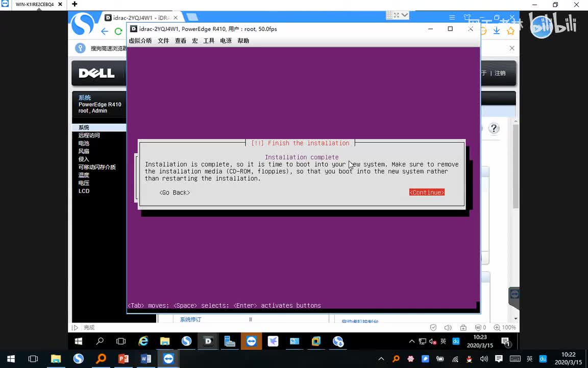Open remote system tray overflow arrow

click(412, 341)
